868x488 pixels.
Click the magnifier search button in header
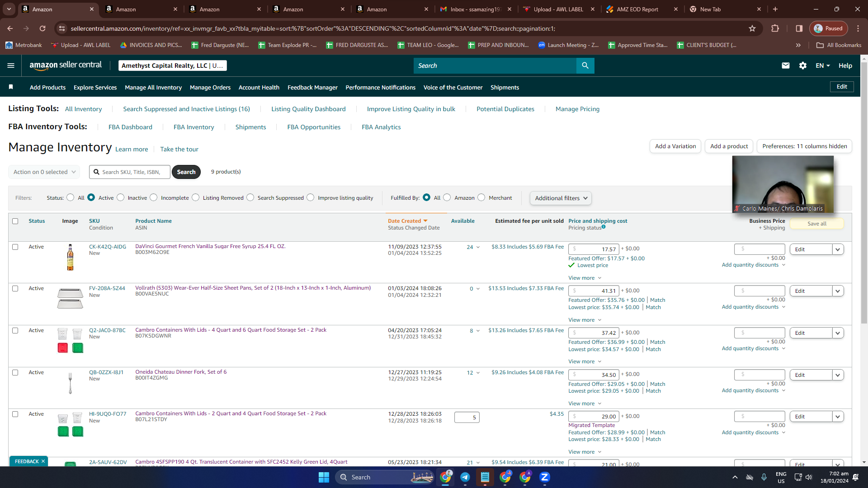[x=585, y=66]
